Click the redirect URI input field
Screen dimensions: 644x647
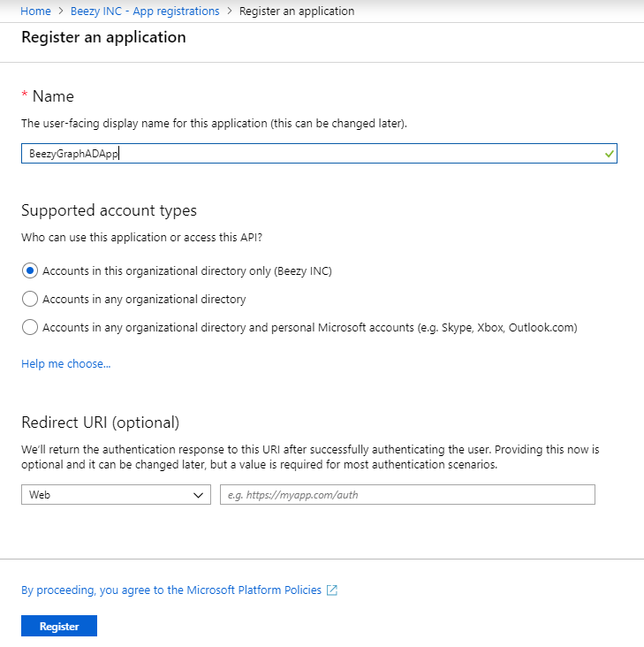pos(407,494)
